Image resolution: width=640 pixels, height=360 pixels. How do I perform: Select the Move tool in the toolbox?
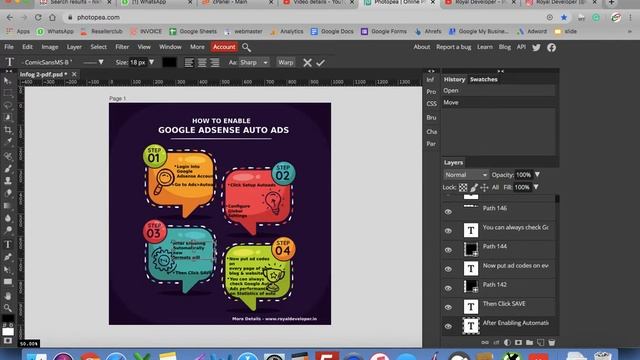(x=7, y=81)
